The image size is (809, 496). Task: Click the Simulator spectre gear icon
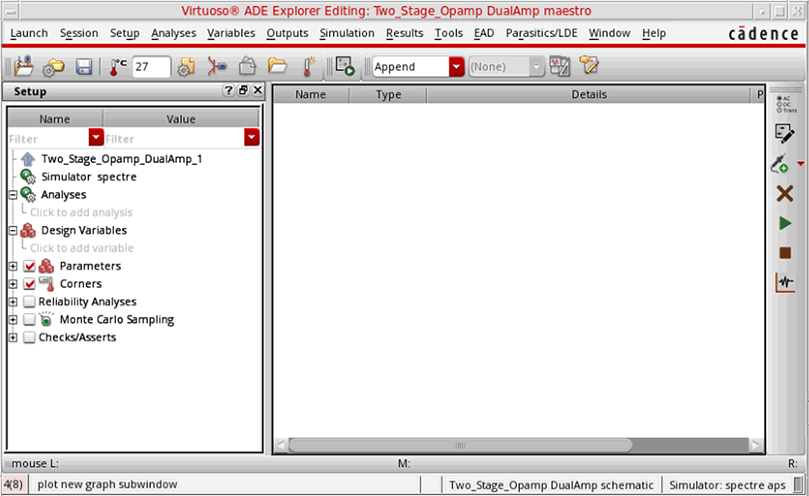click(x=28, y=177)
